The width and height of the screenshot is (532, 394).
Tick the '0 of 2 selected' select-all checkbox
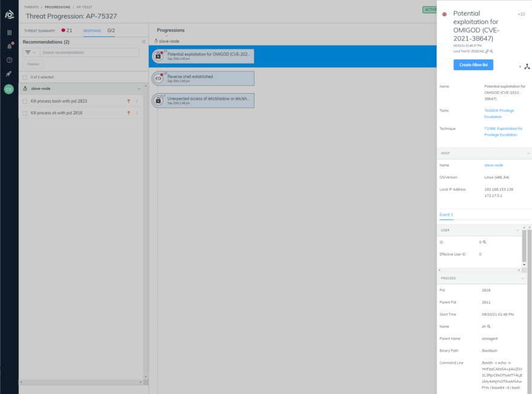click(25, 77)
